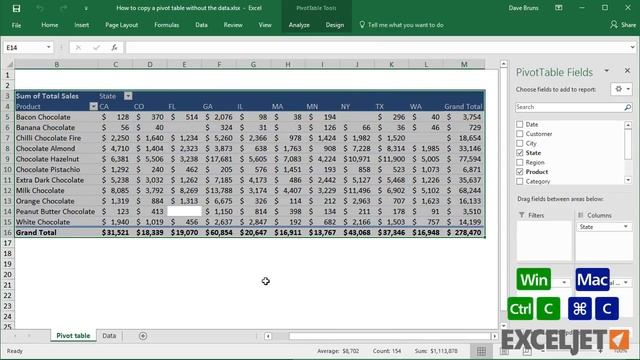Click the Filters area funnel icon

click(x=522, y=215)
